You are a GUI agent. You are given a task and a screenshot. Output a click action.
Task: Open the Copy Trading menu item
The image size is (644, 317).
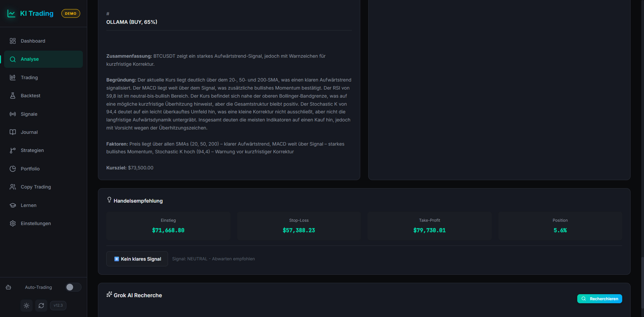coord(36,187)
